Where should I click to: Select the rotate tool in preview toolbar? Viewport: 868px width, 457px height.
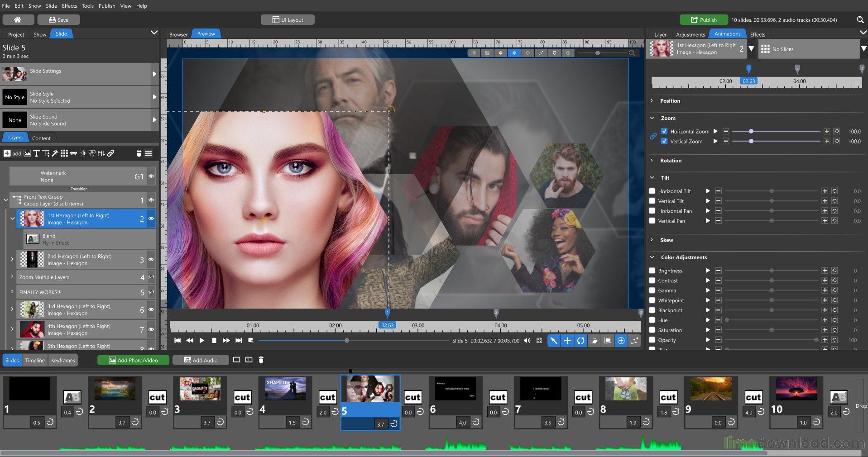click(580, 341)
